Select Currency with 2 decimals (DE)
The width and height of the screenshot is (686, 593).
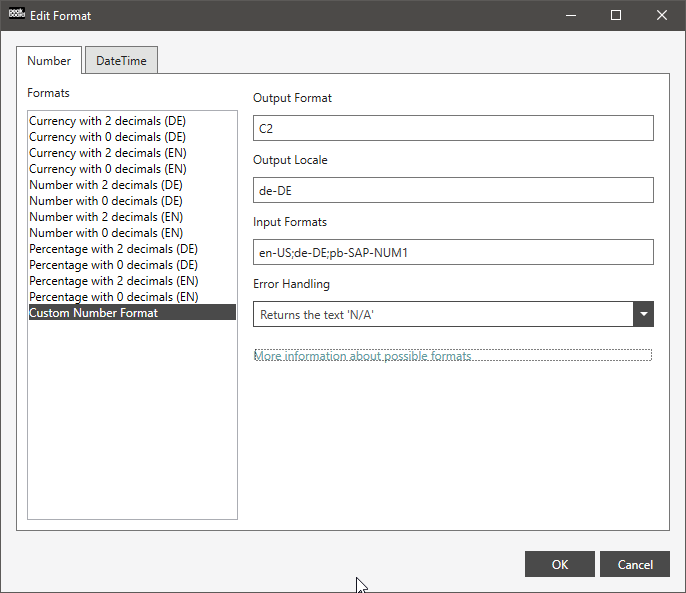click(x=132, y=121)
